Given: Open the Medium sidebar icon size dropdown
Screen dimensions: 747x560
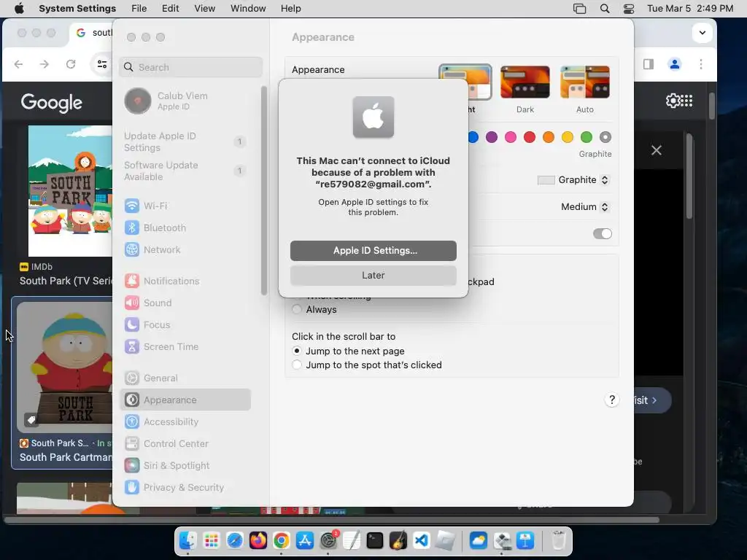Looking at the screenshot, I should tap(585, 206).
